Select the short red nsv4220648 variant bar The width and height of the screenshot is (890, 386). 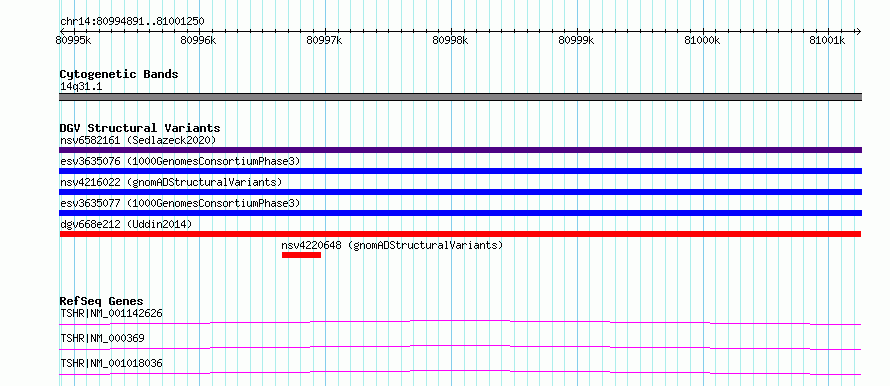(301, 255)
